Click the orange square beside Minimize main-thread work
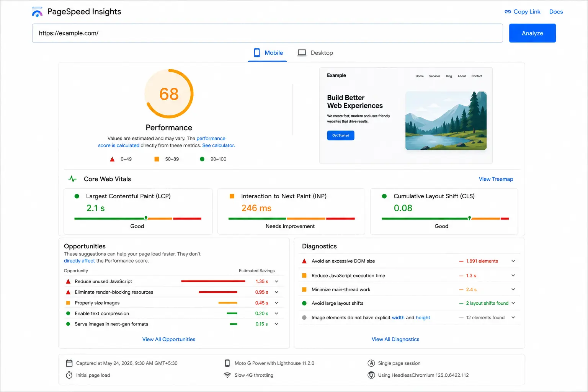Screen dimensions: 588x392 (x=304, y=289)
